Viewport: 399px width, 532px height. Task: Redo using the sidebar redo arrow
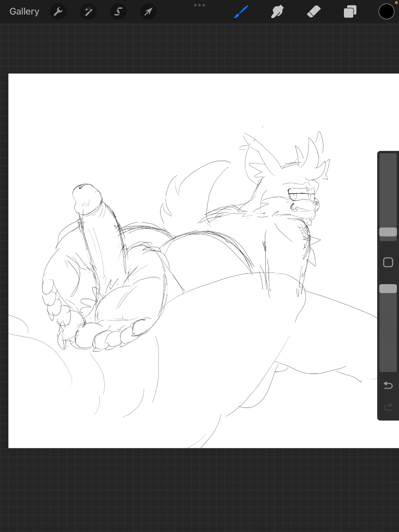tap(388, 407)
